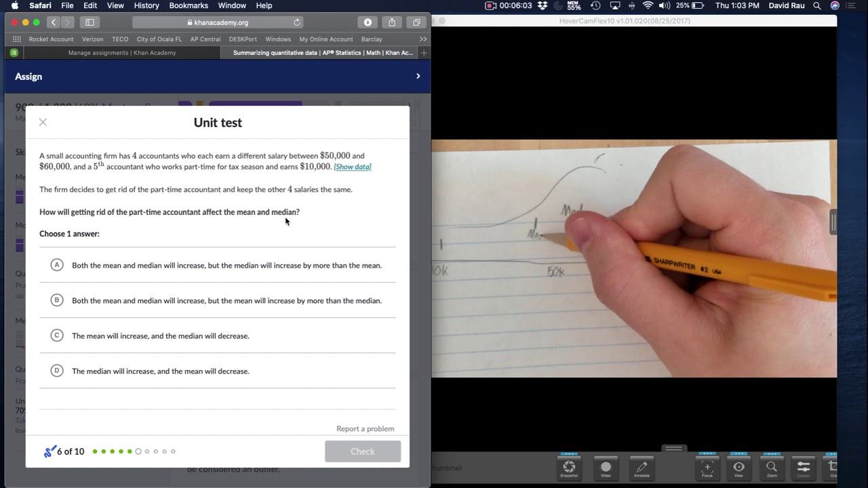Go back in Safari history
This screenshot has width=868, height=488.
tap(54, 22)
